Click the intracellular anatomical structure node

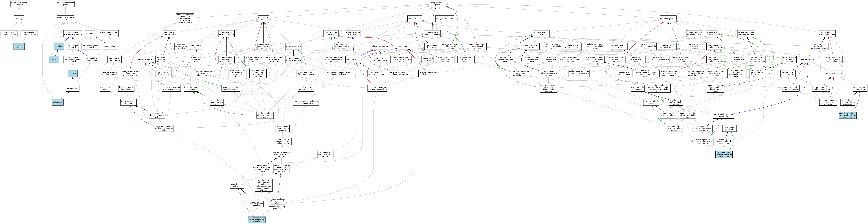coord(73,33)
